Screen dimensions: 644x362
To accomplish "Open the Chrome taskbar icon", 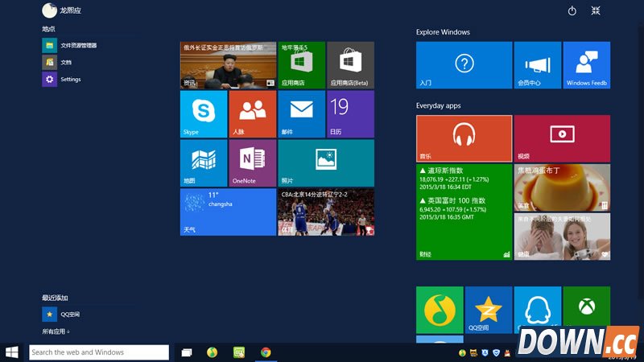I will click(266, 352).
